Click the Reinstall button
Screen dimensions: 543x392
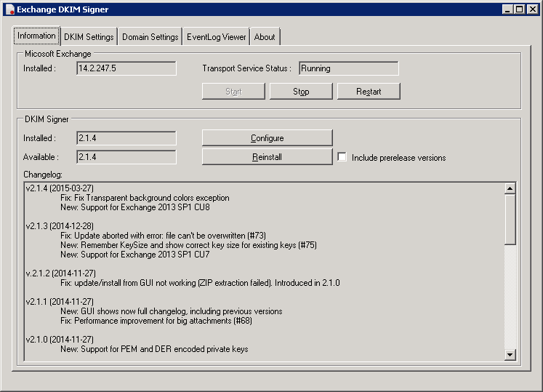tap(267, 157)
